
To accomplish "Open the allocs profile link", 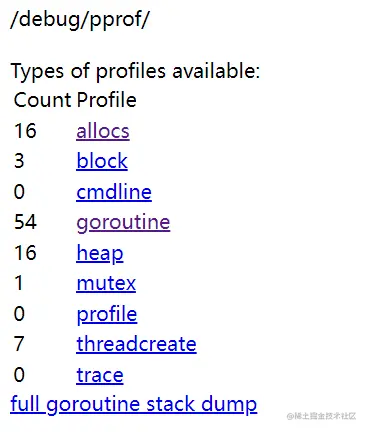I will pos(103,131).
